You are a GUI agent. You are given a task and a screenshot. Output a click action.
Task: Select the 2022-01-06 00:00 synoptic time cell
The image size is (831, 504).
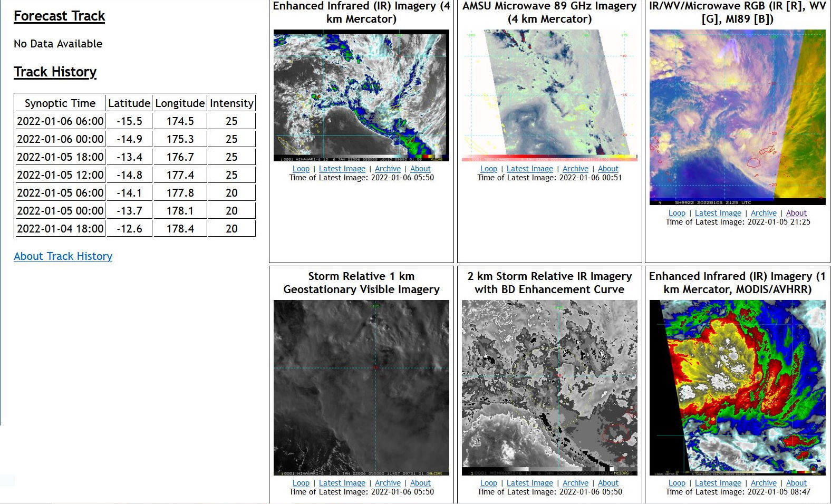pyautogui.click(x=60, y=139)
